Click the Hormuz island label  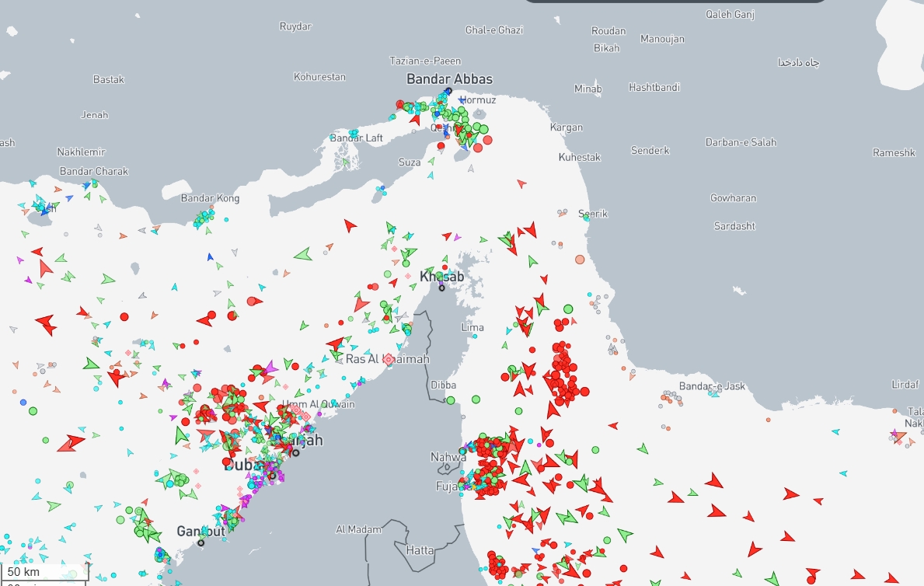coord(479,100)
